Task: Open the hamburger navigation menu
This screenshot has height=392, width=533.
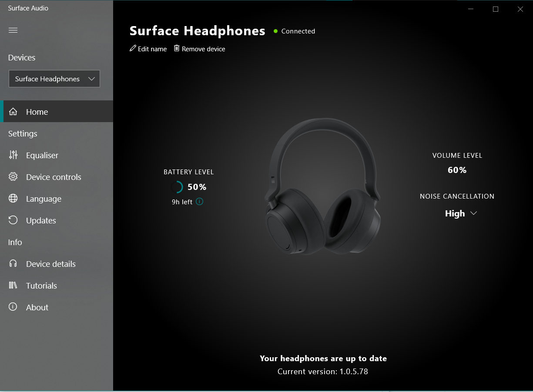Action: point(13,30)
